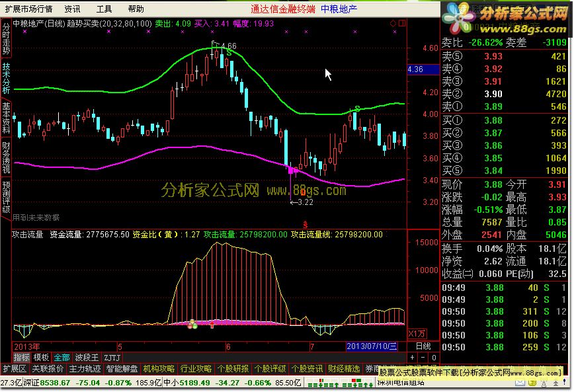
Task: Switch to the 分时走势 side tab
Action: [6, 39]
